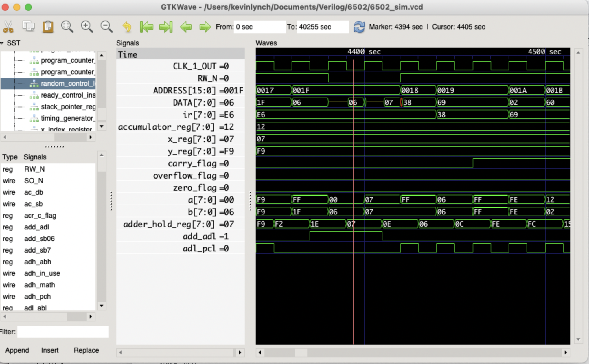
Task: Click the Append button
Action: [17, 350]
